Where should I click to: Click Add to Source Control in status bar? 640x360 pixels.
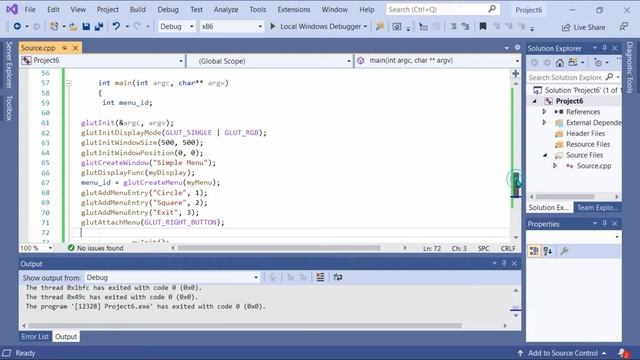click(x=562, y=353)
